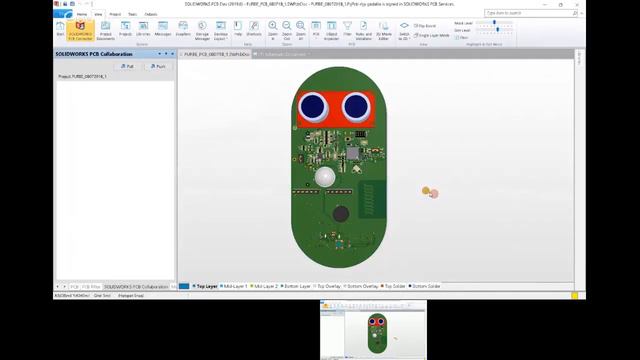Screen dimensions: 640x360
Task: Open the Libraries panel icon
Action: click(x=143, y=29)
